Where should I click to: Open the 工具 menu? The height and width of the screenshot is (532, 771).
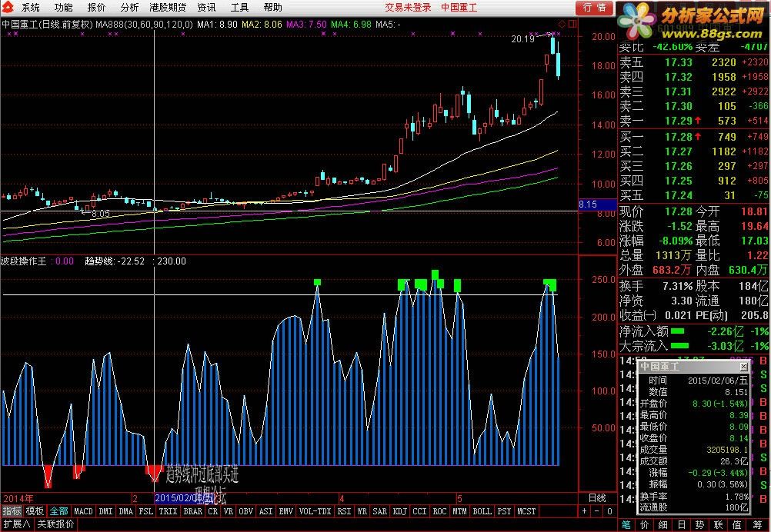point(239,8)
